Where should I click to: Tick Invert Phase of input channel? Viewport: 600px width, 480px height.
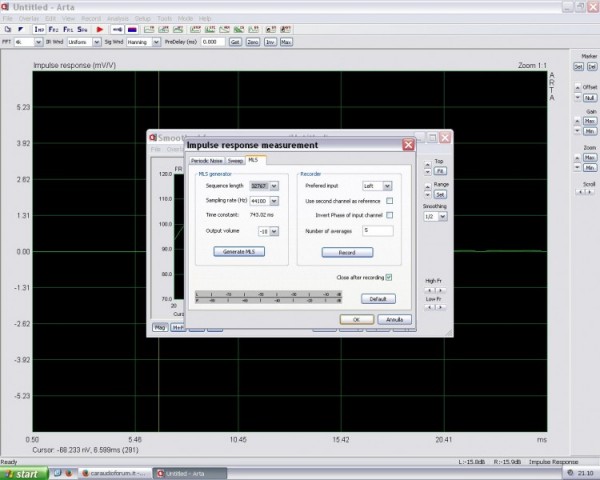390,215
